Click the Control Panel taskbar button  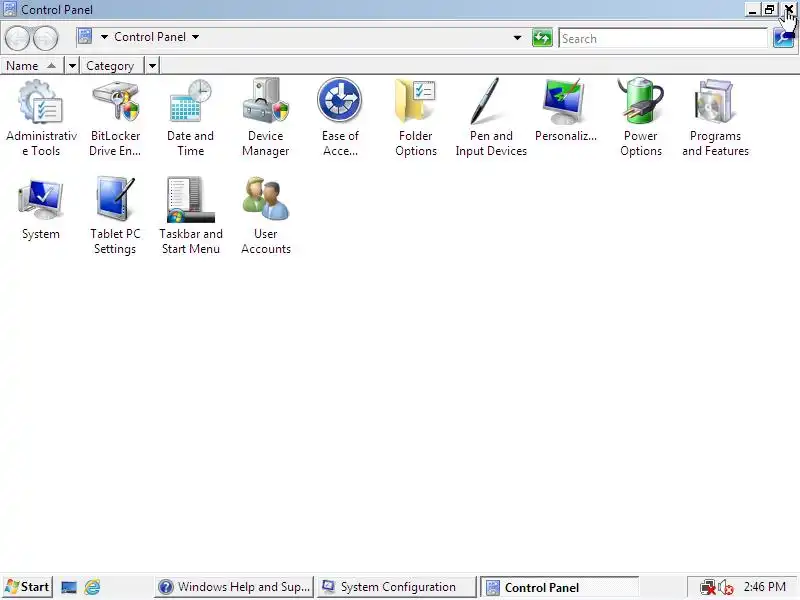[x=560, y=587]
